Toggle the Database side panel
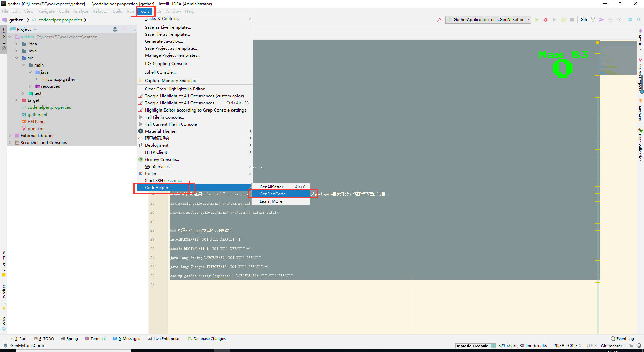The image size is (644, 352). (640, 110)
